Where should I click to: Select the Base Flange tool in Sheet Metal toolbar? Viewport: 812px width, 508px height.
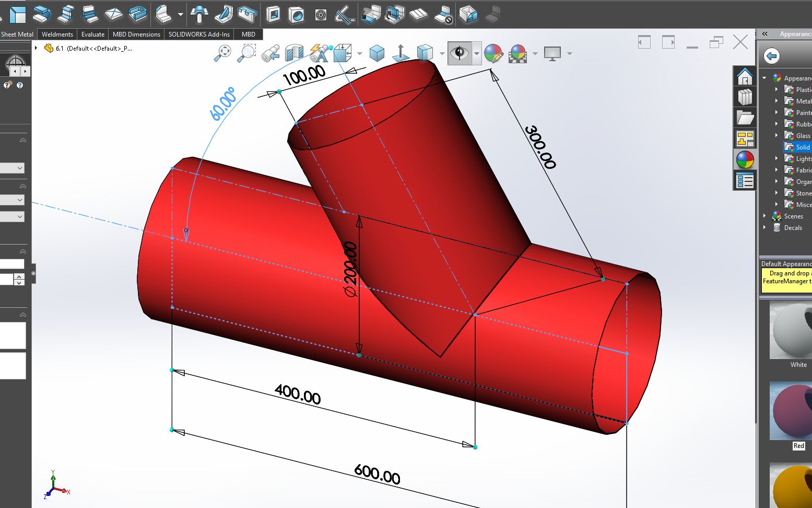click(x=18, y=15)
